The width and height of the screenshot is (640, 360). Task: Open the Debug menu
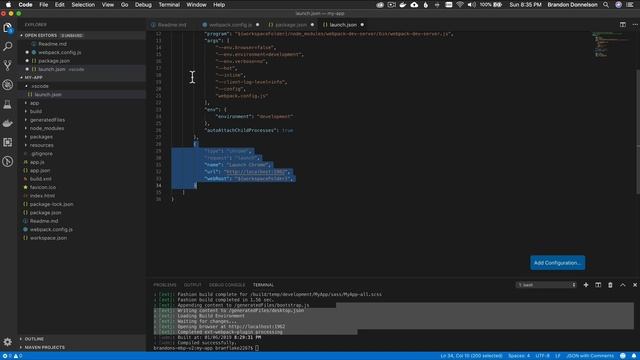143,5
